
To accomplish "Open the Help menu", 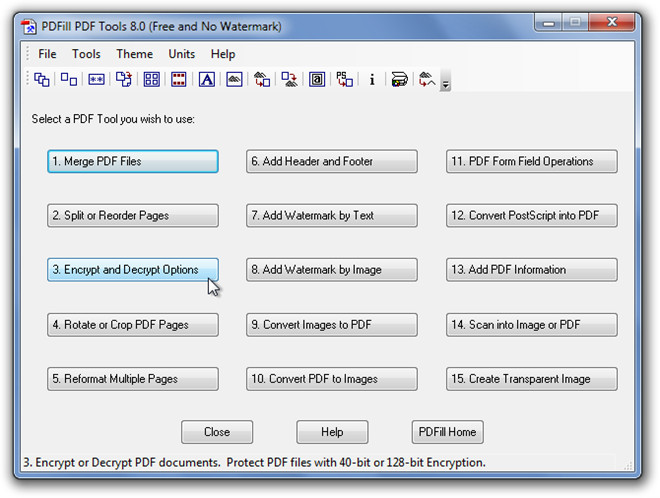I will tap(223, 54).
